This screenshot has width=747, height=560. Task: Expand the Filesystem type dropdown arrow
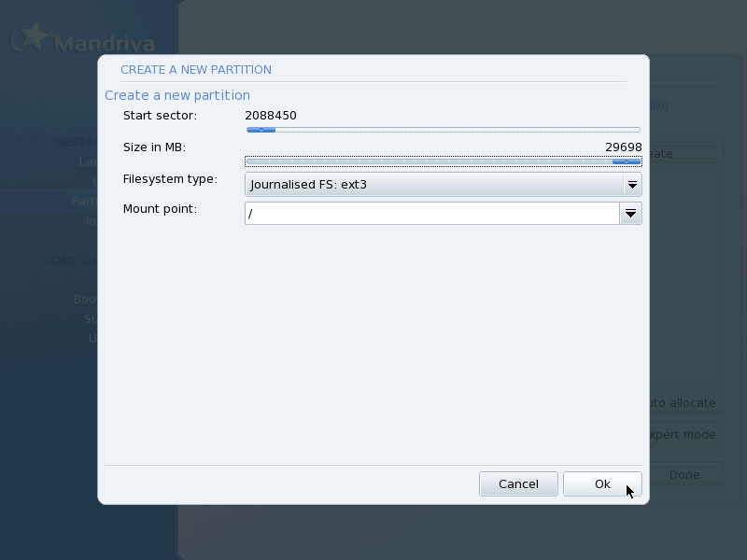tap(632, 184)
